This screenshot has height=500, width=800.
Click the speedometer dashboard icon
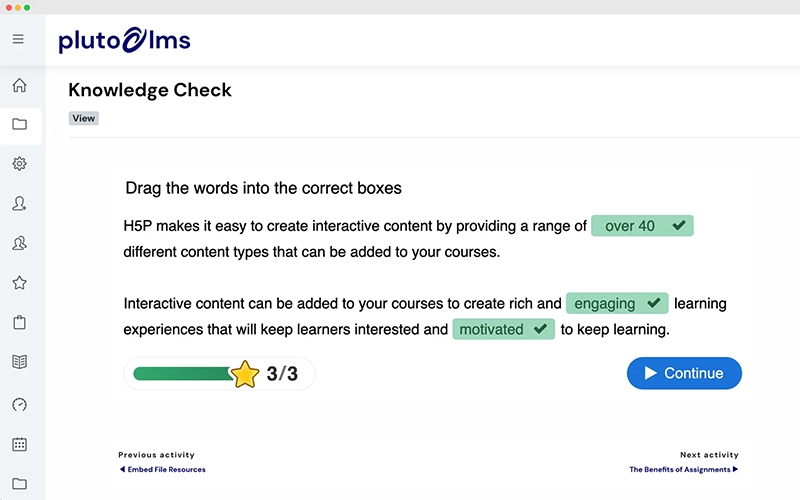tap(19, 404)
